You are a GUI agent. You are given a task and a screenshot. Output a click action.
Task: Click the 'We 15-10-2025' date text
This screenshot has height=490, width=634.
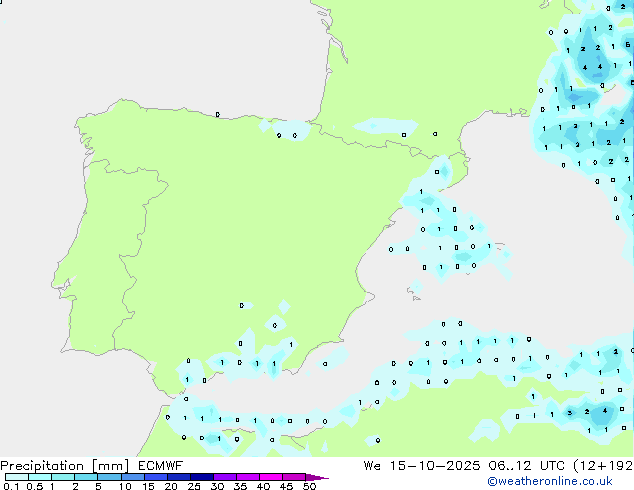[x=422, y=466]
